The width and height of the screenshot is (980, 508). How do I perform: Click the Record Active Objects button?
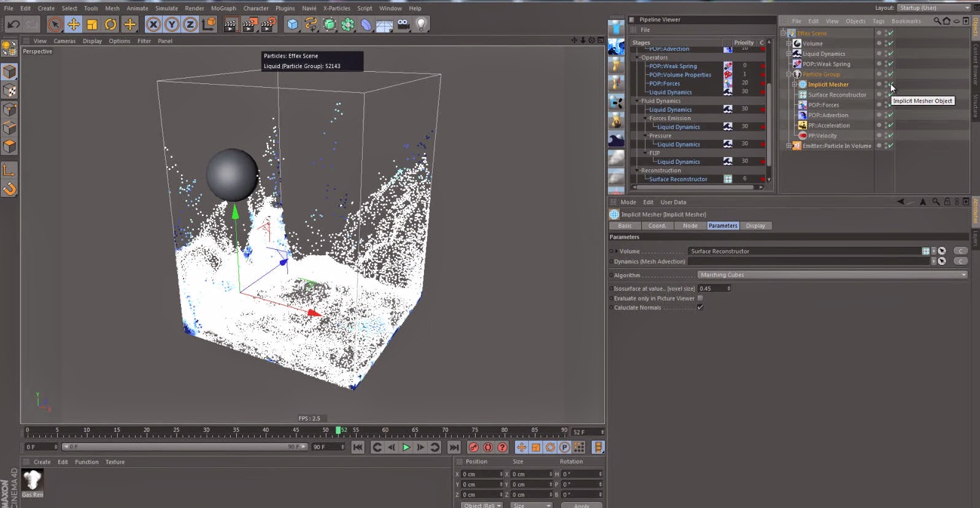(x=473, y=447)
